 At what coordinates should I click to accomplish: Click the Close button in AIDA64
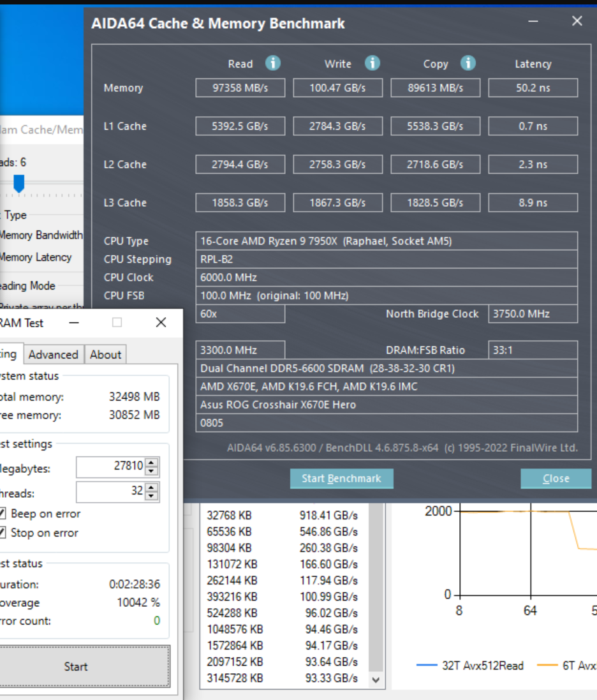[555, 479]
